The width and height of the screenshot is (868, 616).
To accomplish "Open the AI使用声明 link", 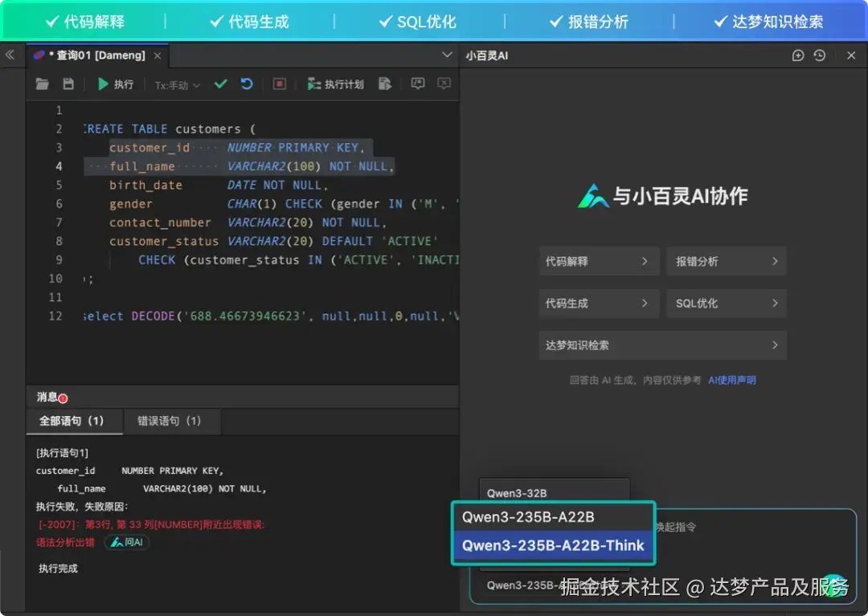I will tap(732, 380).
